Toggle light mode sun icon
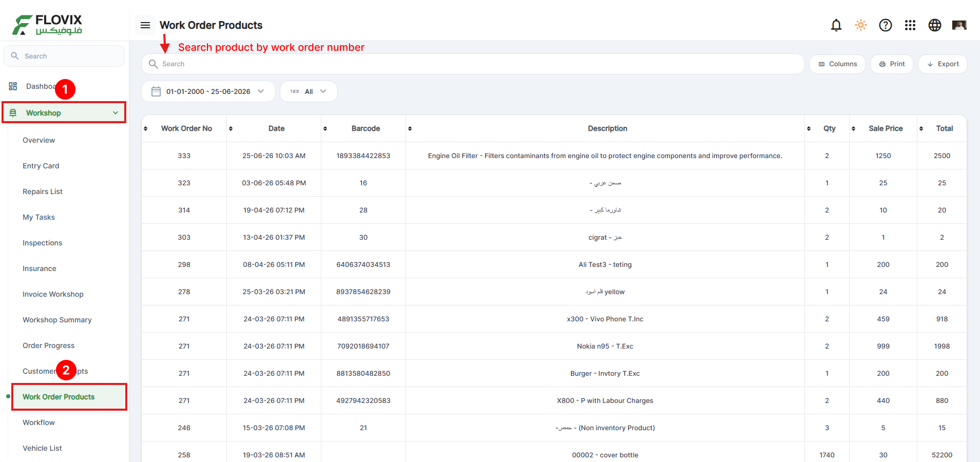Image resolution: width=980 pixels, height=462 pixels. [861, 25]
